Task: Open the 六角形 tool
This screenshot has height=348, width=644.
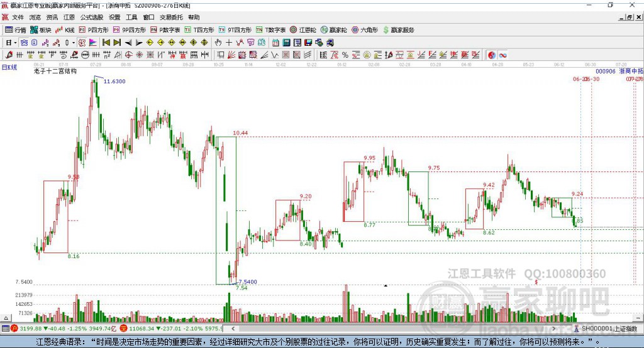Action: click(365, 30)
